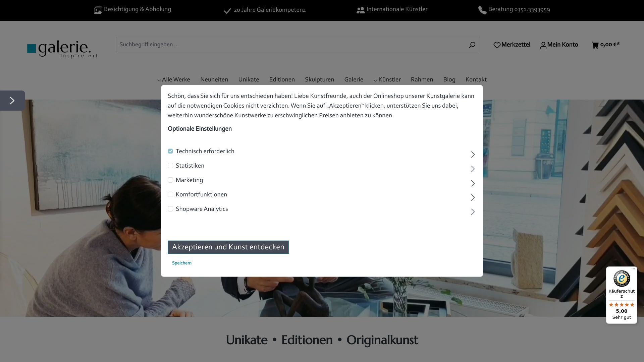
Task: Open the Künstler dropdown menu
Action: (x=387, y=80)
